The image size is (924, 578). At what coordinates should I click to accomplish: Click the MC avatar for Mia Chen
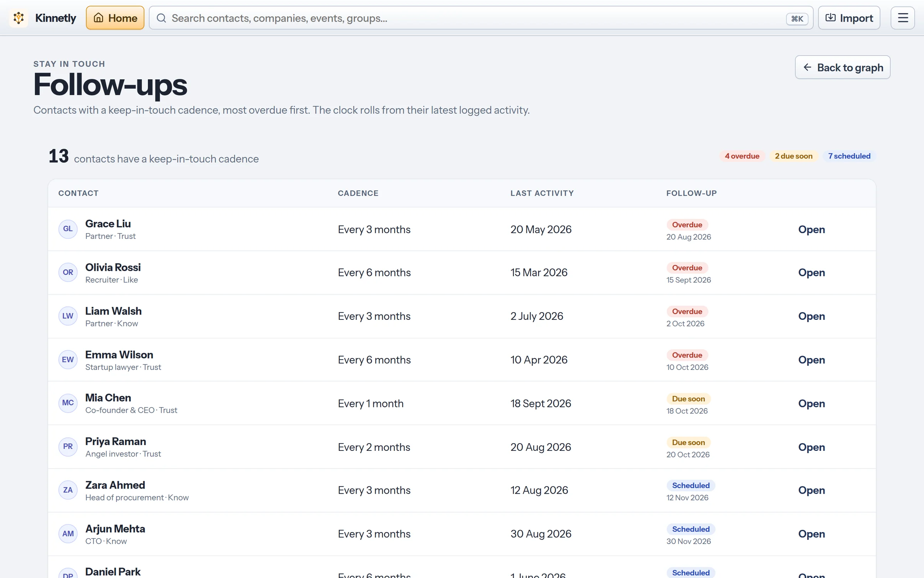click(x=68, y=403)
